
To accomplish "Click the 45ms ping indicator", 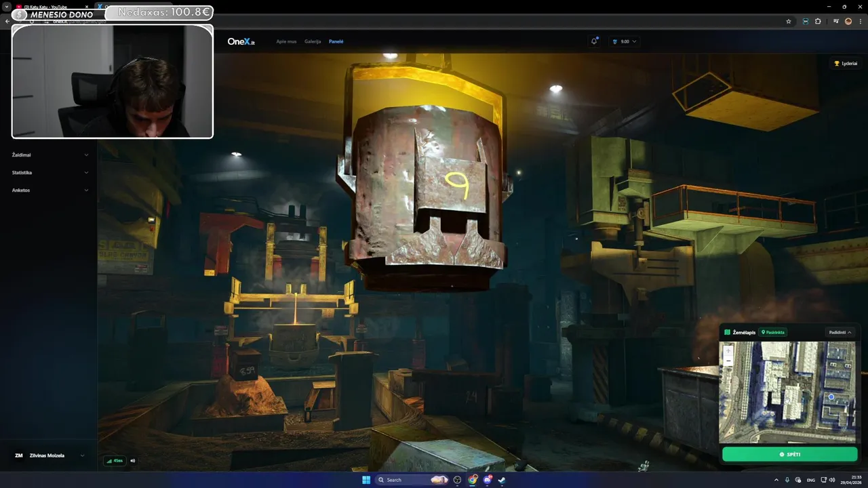I will [115, 461].
